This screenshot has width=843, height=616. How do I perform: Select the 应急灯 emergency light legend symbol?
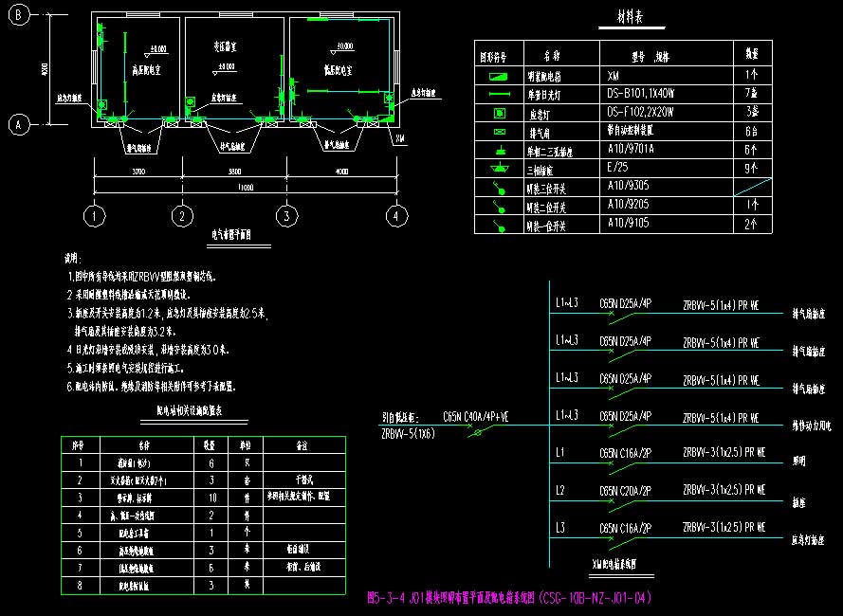[x=500, y=113]
